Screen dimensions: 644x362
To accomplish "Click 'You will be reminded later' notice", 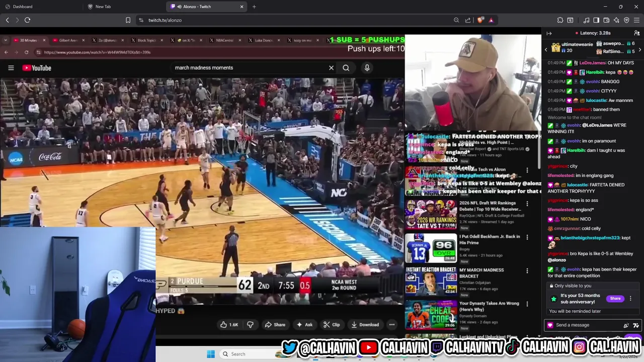I will (x=575, y=311).
